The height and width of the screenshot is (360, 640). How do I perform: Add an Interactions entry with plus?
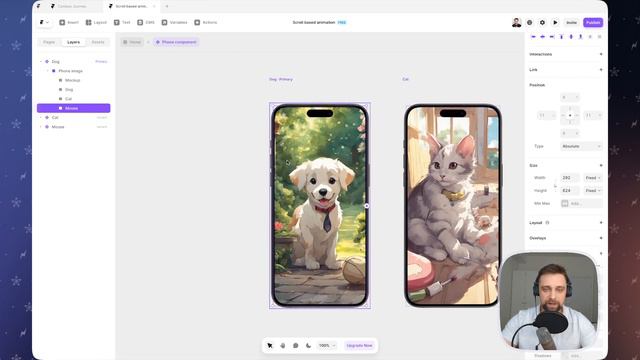(x=601, y=54)
